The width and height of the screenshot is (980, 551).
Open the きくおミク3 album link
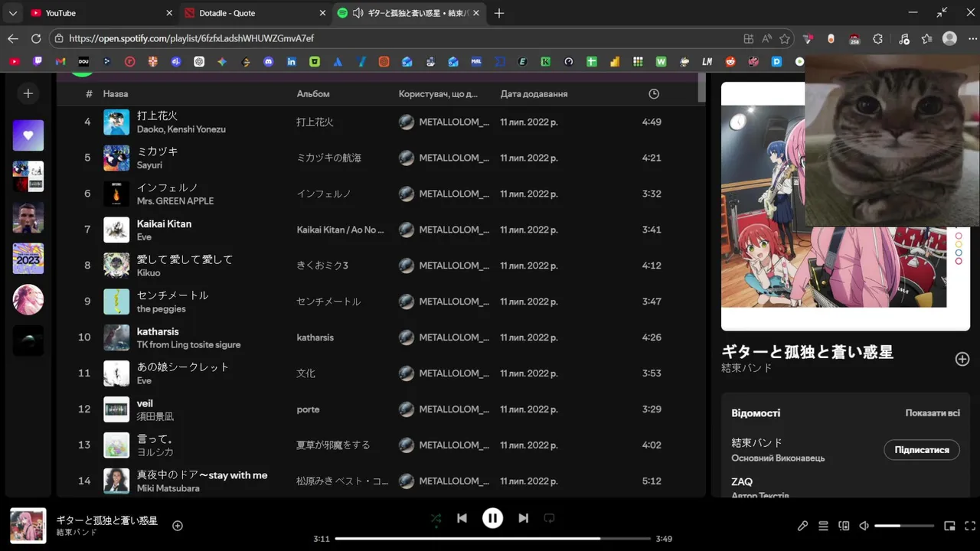322,266
